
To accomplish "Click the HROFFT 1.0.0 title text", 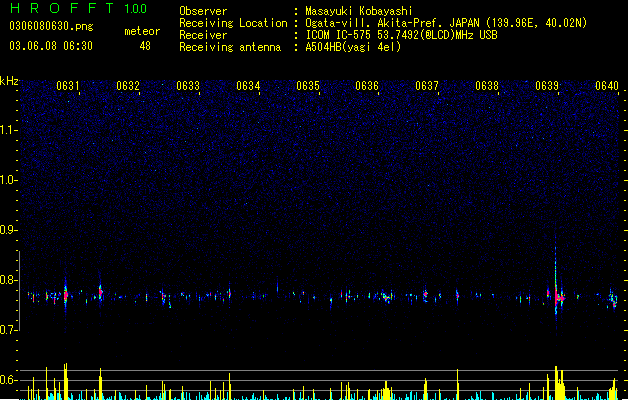I will click(78, 8).
